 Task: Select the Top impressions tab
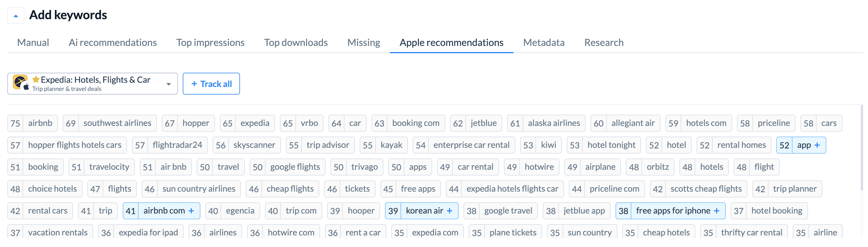(210, 42)
